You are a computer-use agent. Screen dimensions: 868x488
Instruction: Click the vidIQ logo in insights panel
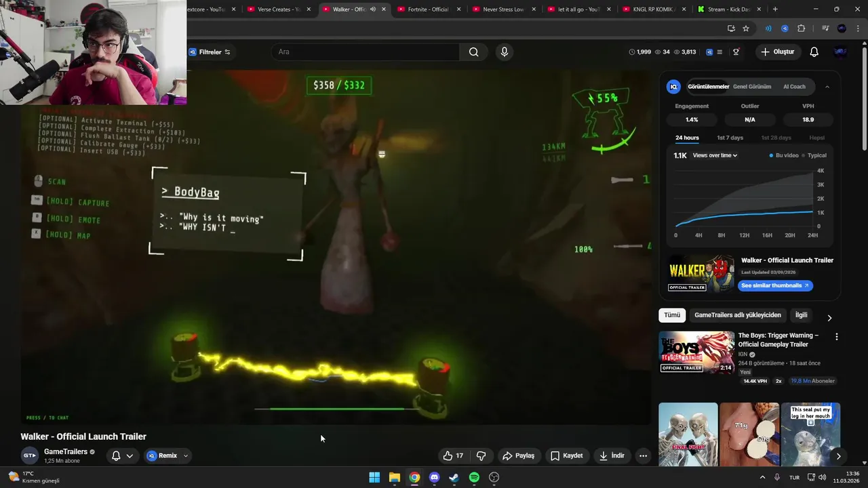[673, 87]
